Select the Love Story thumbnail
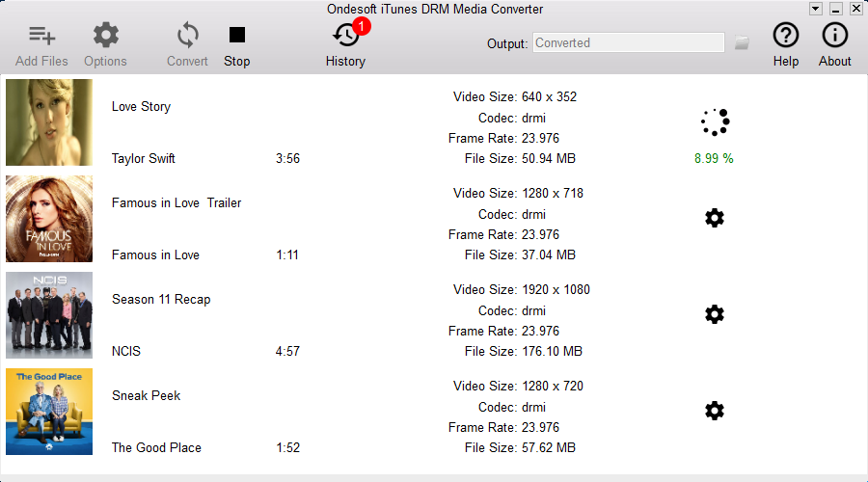Viewport: 868px width, 482px height. 49,122
